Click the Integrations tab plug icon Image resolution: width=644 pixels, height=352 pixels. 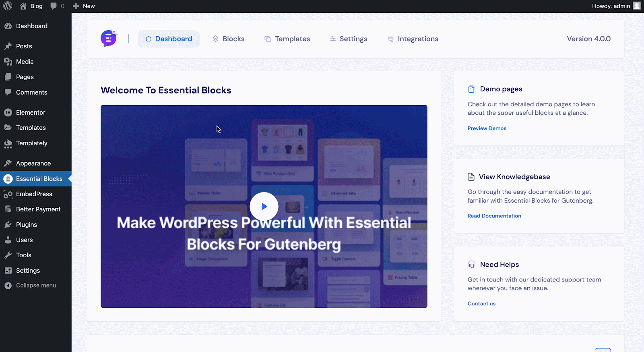(391, 39)
